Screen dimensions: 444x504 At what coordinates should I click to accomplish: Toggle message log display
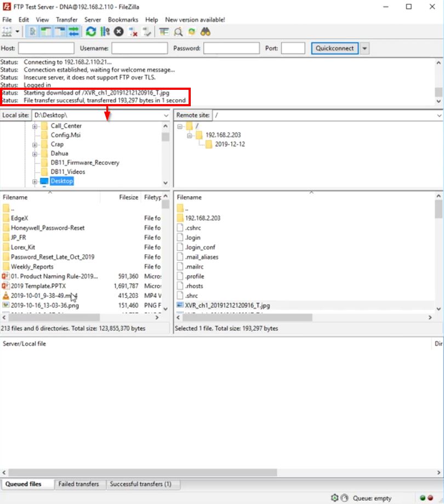[x=32, y=32]
